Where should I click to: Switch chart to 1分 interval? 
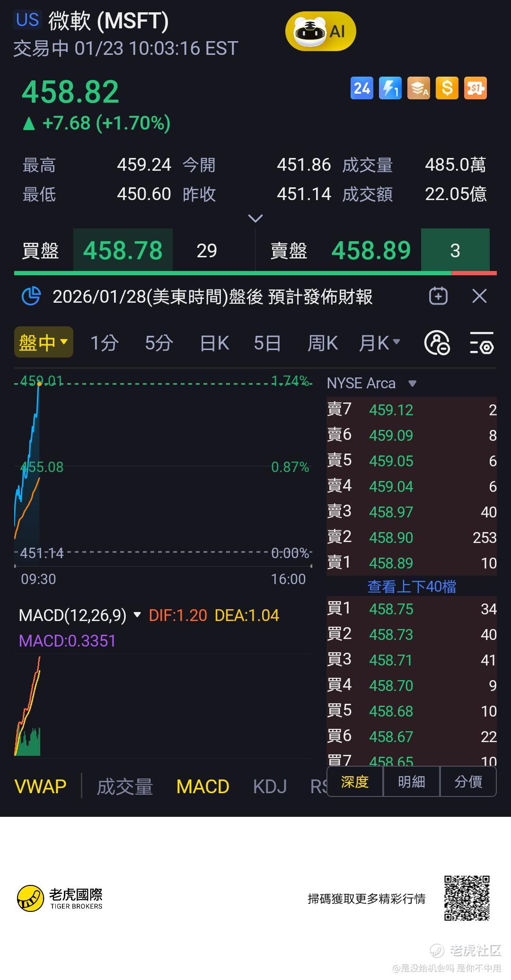pyautogui.click(x=104, y=343)
